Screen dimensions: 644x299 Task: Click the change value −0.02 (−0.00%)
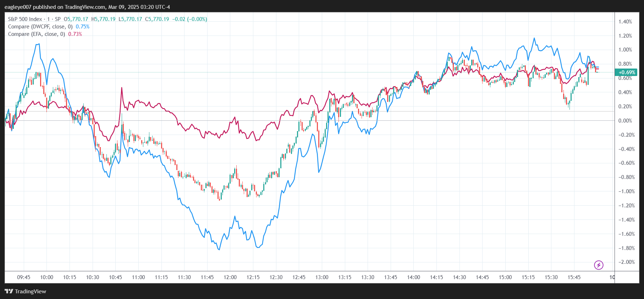(x=189, y=19)
